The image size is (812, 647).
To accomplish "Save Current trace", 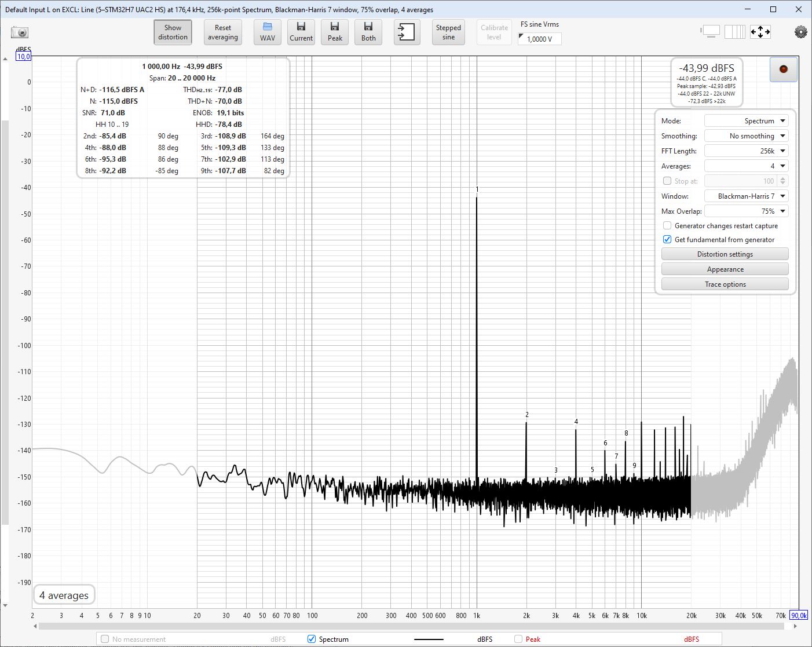I will (301, 32).
